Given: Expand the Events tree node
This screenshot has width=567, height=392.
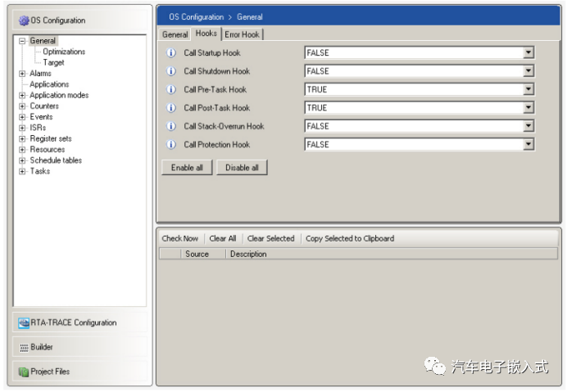Looking at the screenshot, I should pos(22,117).
